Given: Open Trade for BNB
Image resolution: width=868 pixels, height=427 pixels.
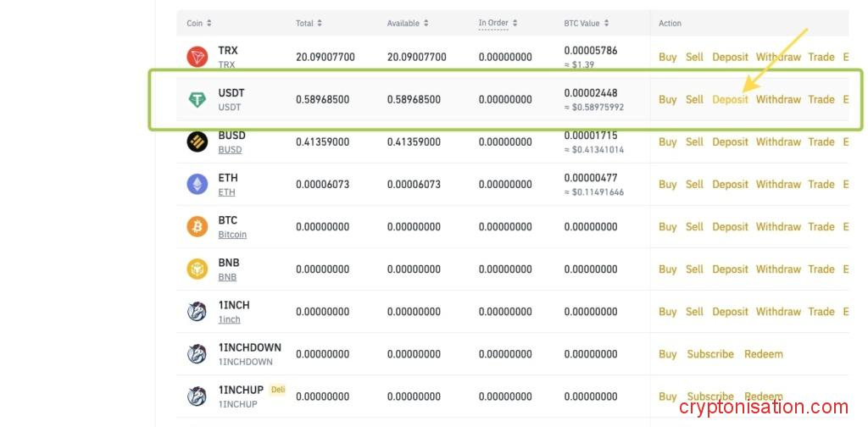Looking at the screenshot, I should point(821,269).
